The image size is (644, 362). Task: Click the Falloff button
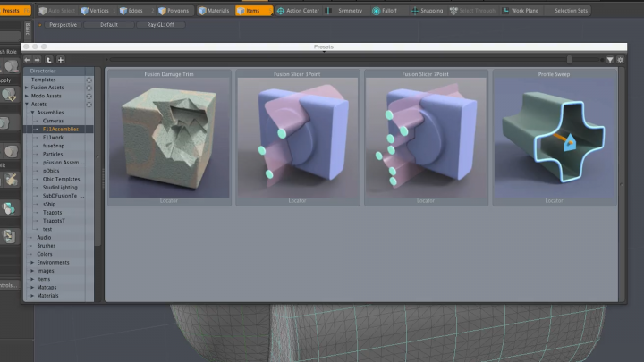(x=386, y=10)
